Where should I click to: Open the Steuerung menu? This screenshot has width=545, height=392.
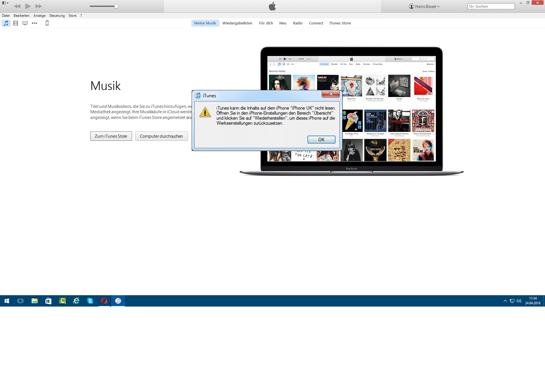[x=57, y=16]
